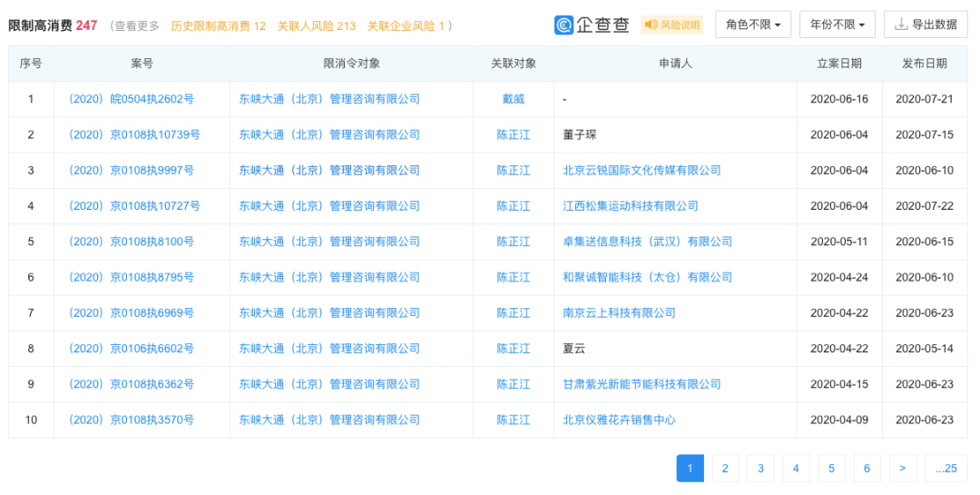Click filing date 2020-04-09
The height and width of the screenshot is (495, 980).
[x=839, y=420]
